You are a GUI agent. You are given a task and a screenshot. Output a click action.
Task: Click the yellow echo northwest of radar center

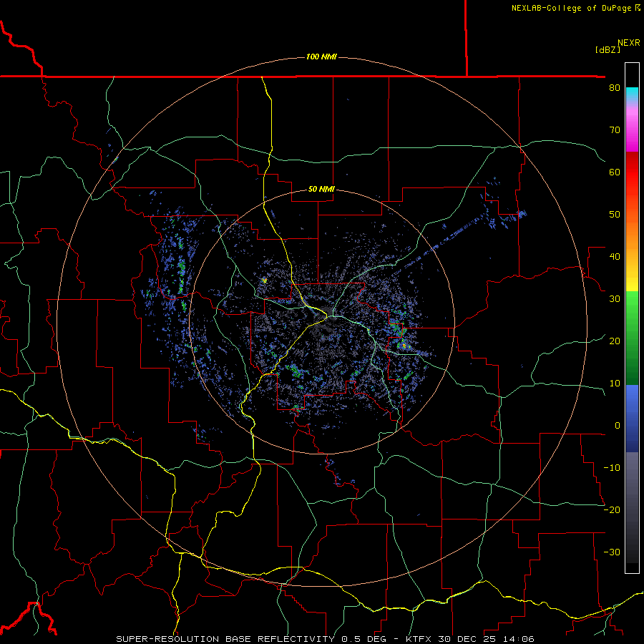click(264, 280)
